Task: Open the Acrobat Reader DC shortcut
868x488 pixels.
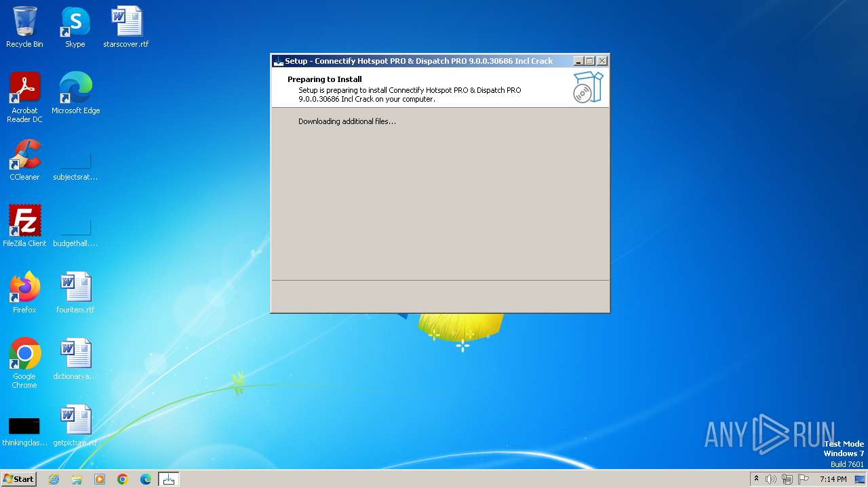Action: (x=24, y=98)
